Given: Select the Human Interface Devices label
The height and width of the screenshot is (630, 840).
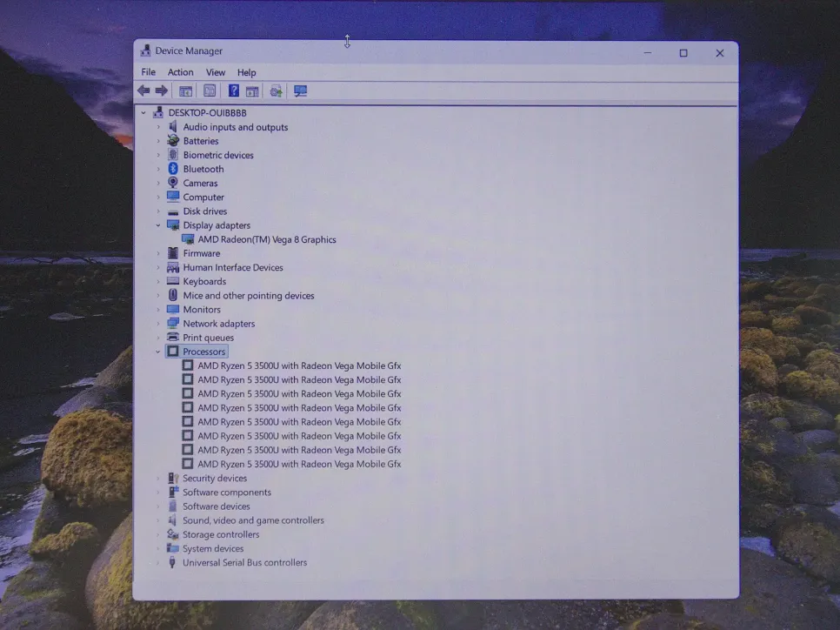Looking at the screenshot, I should tap(233, 267).
